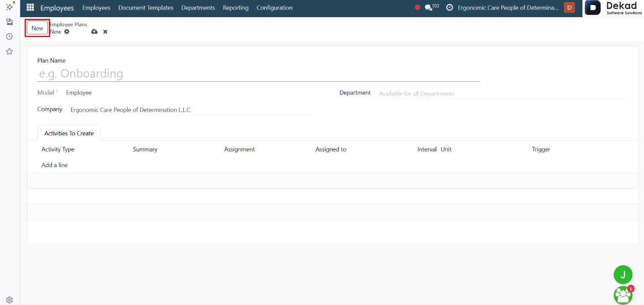Click the Unit column header

click(x=446, y=149)
